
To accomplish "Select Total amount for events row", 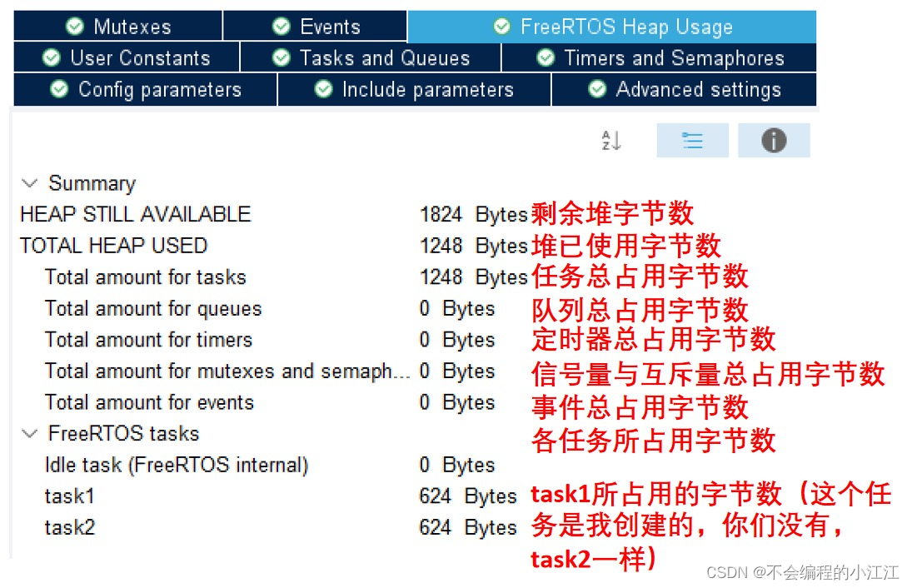I will (x=273, y=402).
